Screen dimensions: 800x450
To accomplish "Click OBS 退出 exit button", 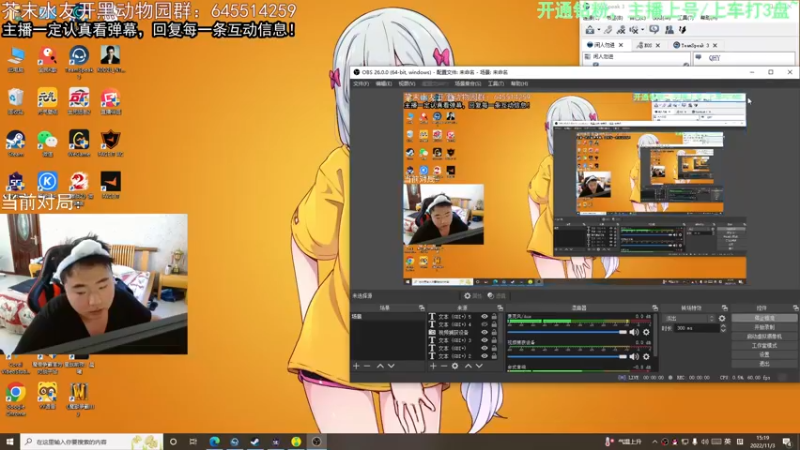I will tap(764, 364).
